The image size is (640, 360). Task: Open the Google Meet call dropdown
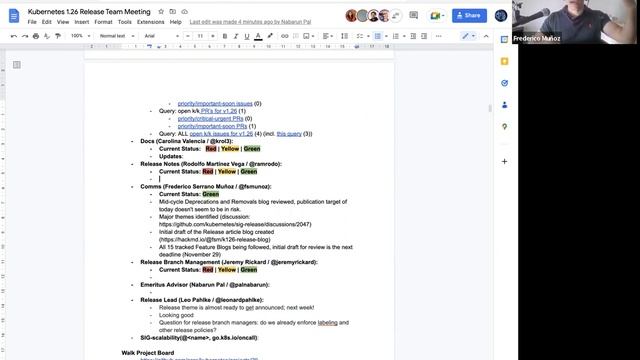[x=437, y=16]
